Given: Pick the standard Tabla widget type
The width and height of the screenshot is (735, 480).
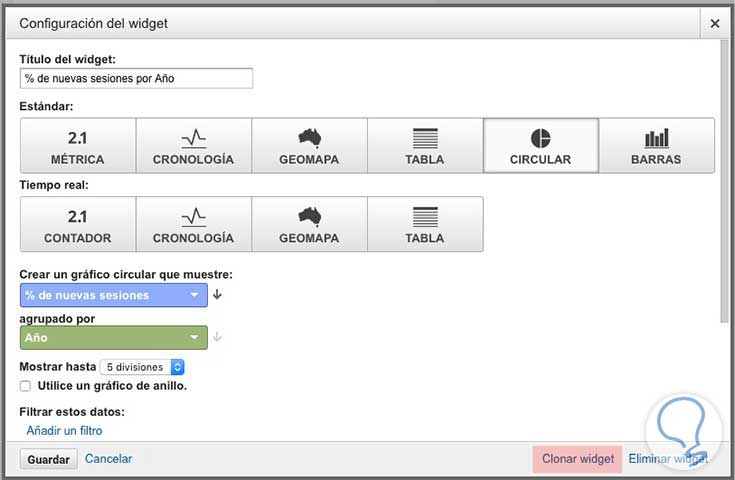Looking at the screenshot, I should [x=425, y=146].
